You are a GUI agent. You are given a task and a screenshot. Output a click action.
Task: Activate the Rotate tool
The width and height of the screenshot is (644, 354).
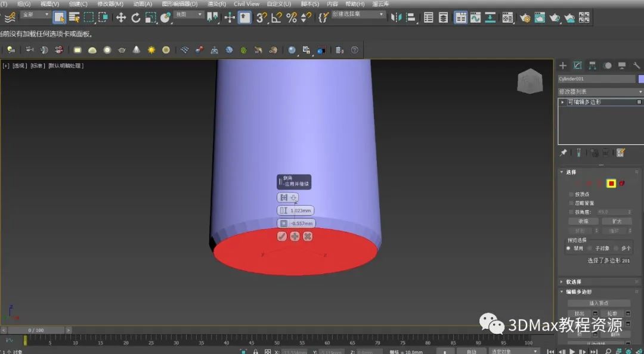[x=136, y=17]
